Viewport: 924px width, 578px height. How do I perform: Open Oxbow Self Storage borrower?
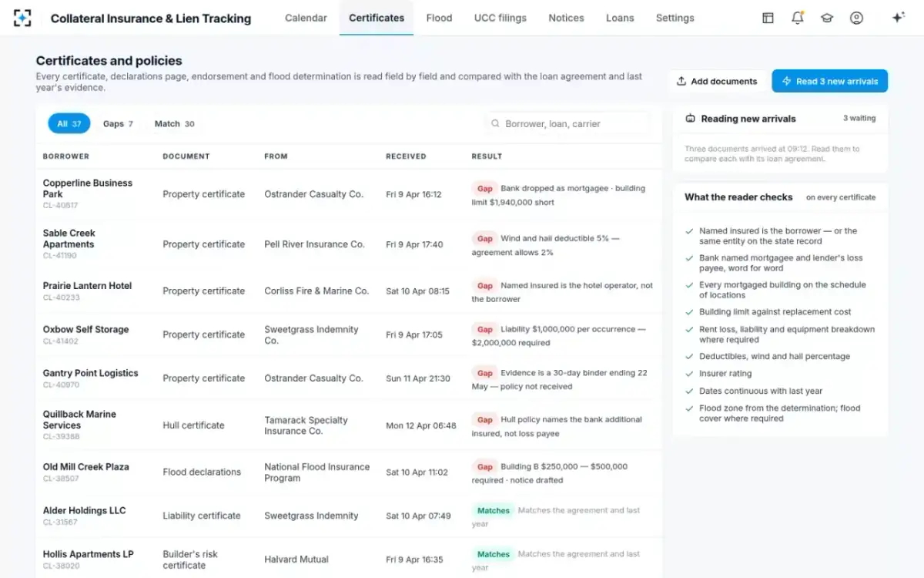click(x=85, y=329)
